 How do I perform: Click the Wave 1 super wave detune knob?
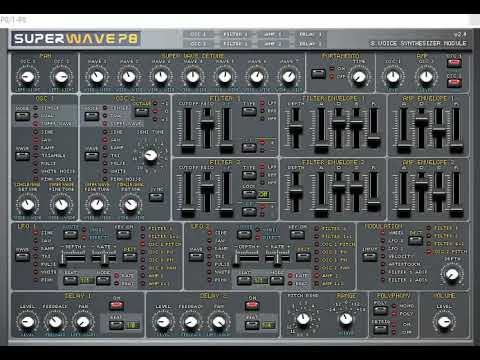(x=97, y=77)
